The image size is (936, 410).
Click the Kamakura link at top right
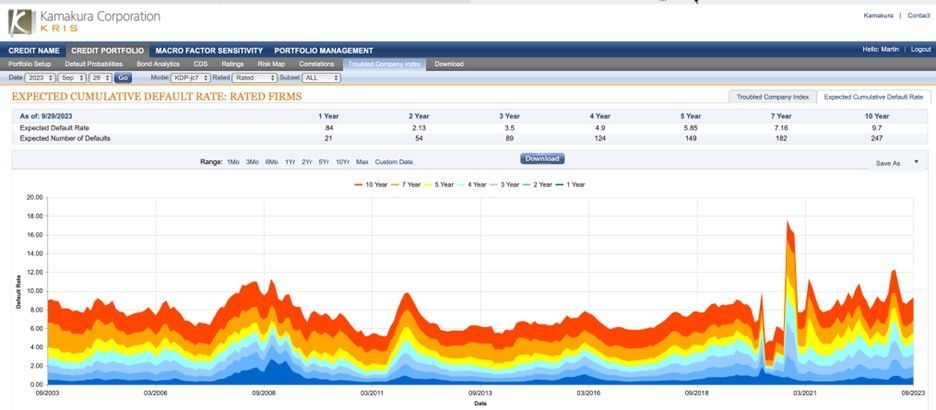pos(878,16)
